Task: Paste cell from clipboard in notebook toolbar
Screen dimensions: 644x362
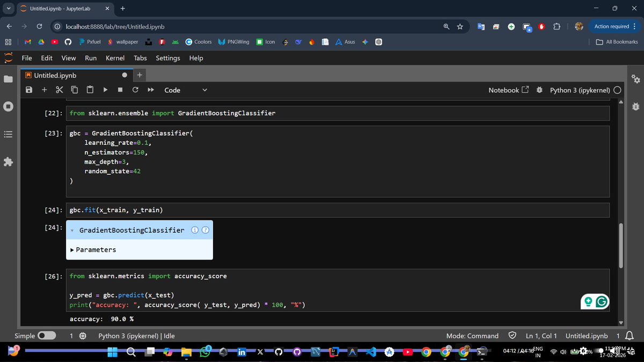Action: pos(90,90)
